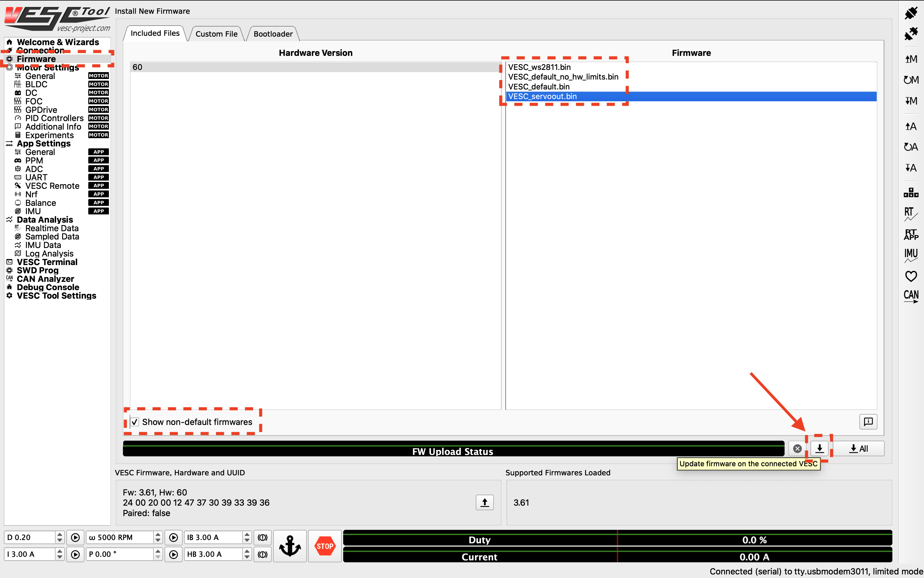Apply IB 3.00 A brake button

263,538
